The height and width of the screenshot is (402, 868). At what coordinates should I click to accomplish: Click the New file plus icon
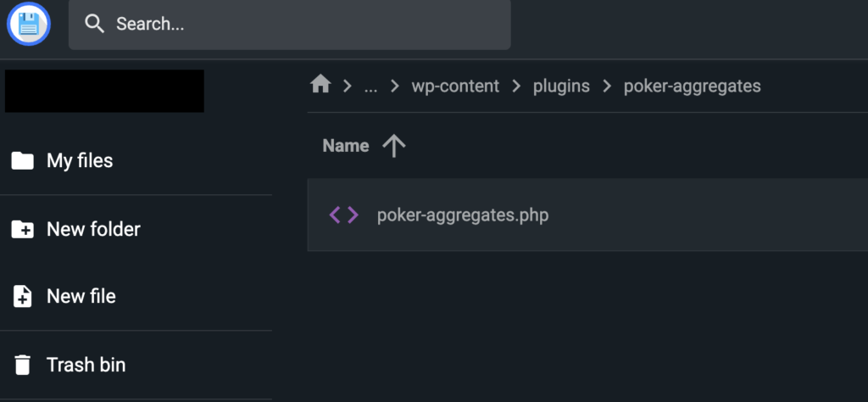click(x=23, y=297)
